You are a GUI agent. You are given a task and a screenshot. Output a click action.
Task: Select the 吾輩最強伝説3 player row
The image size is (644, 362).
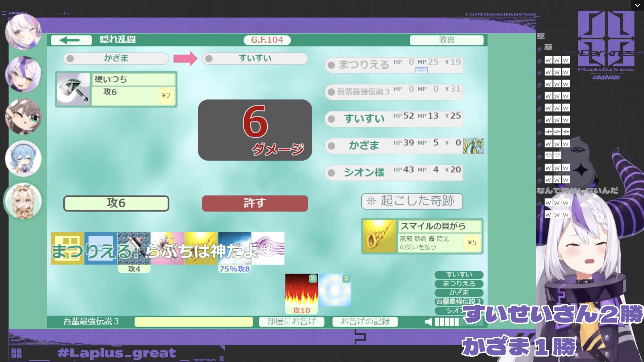(x=394, y=92)
